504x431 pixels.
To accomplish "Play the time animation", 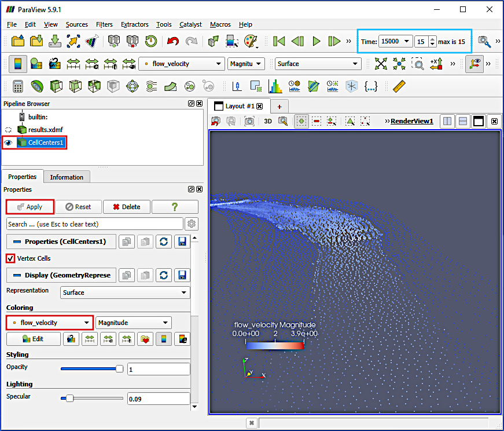I will (x=316, y=41).
